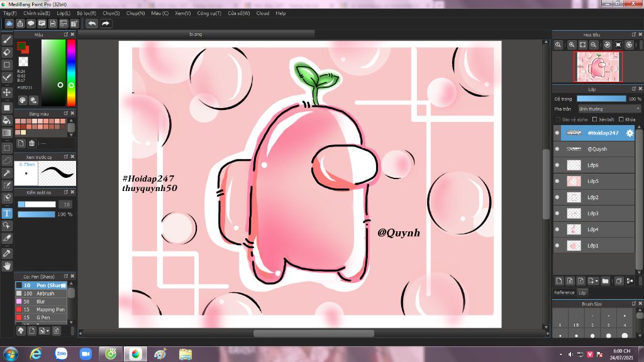
Task: Select the Brush tool in left toolbar
Action: click(x=6, y=40)
